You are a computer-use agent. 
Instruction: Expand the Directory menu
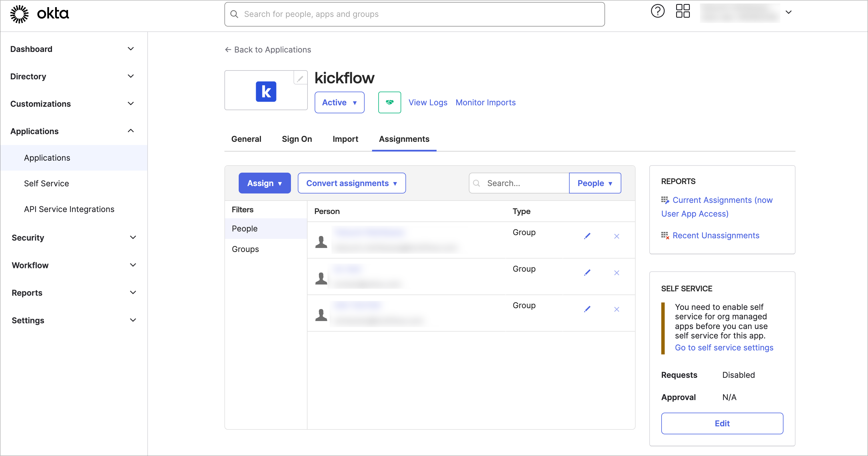click(131, 76)
